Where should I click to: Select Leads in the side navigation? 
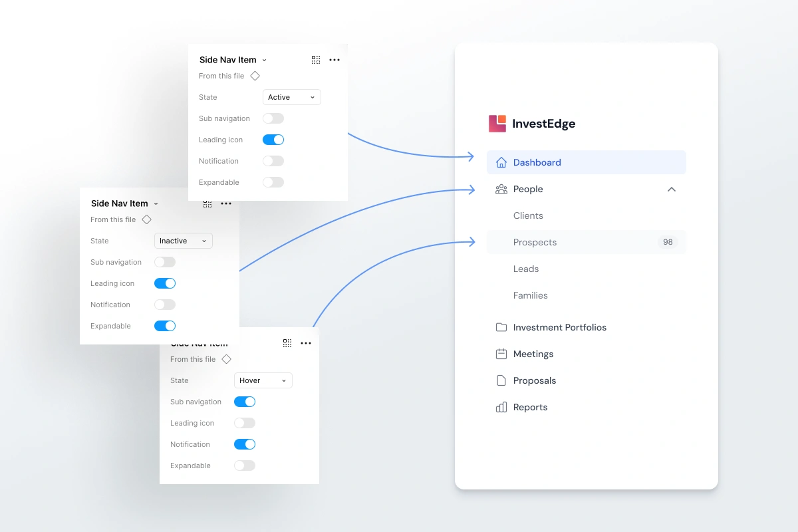pos(526,269)
